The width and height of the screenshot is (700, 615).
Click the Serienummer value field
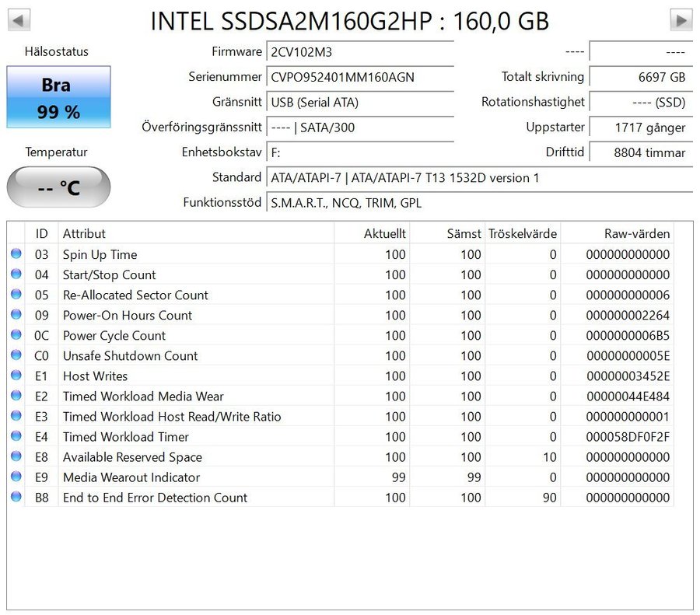pos(359,77)
